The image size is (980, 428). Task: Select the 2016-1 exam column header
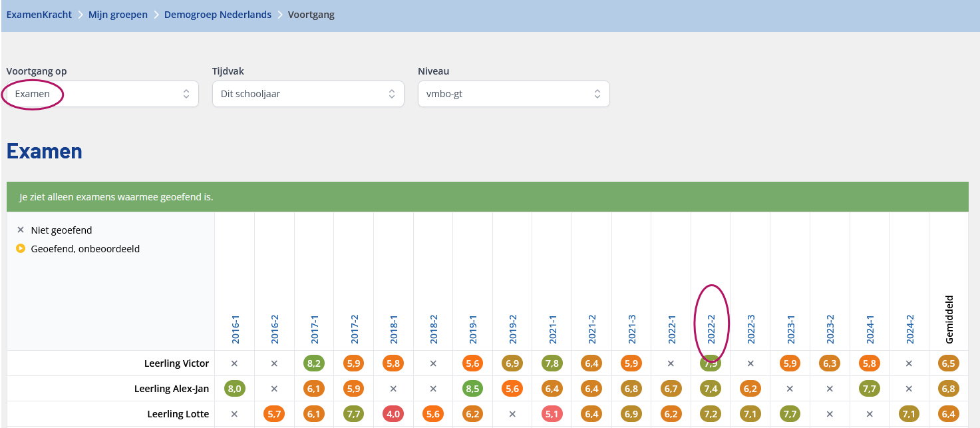point(236,329)
